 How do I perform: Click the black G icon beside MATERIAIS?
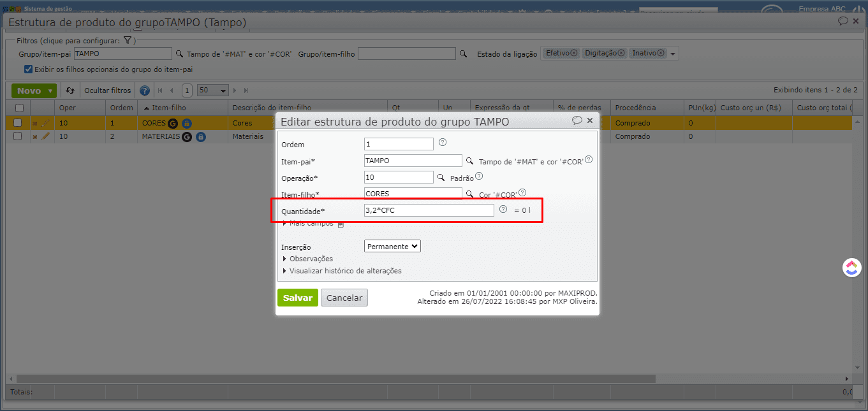(187, 136)
